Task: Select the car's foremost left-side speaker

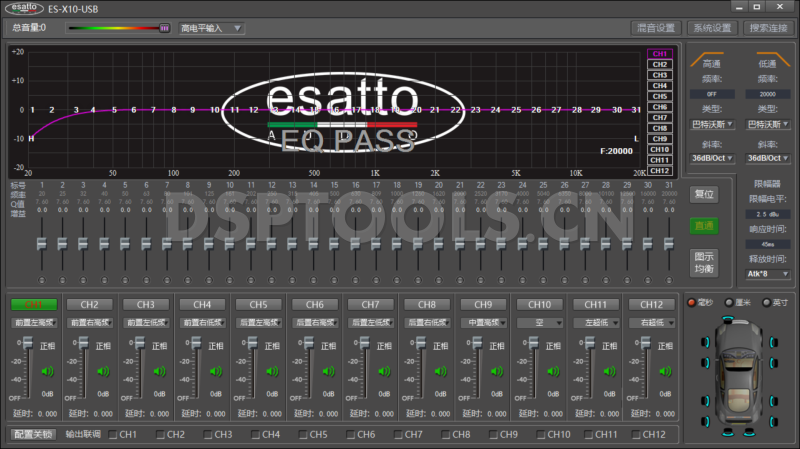Action: (x=706, y=342)
